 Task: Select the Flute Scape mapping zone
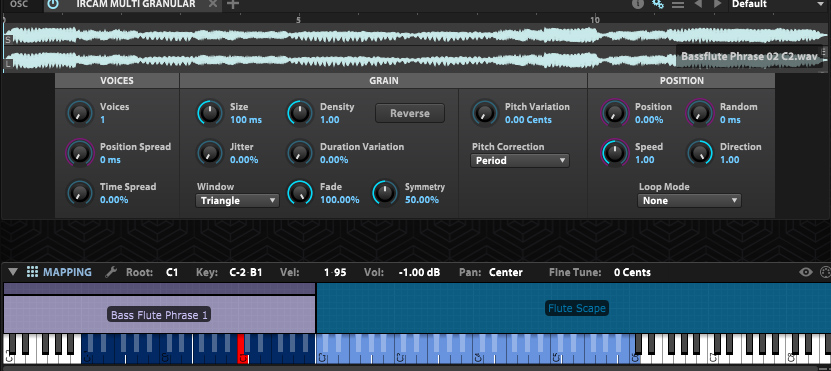[x=573, y=308]
